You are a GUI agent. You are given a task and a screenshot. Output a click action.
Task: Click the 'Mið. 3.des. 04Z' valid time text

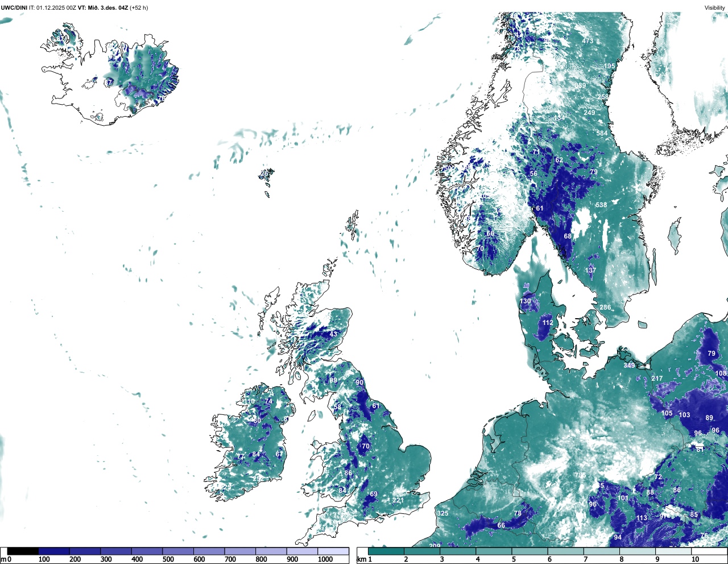[107, 8]
